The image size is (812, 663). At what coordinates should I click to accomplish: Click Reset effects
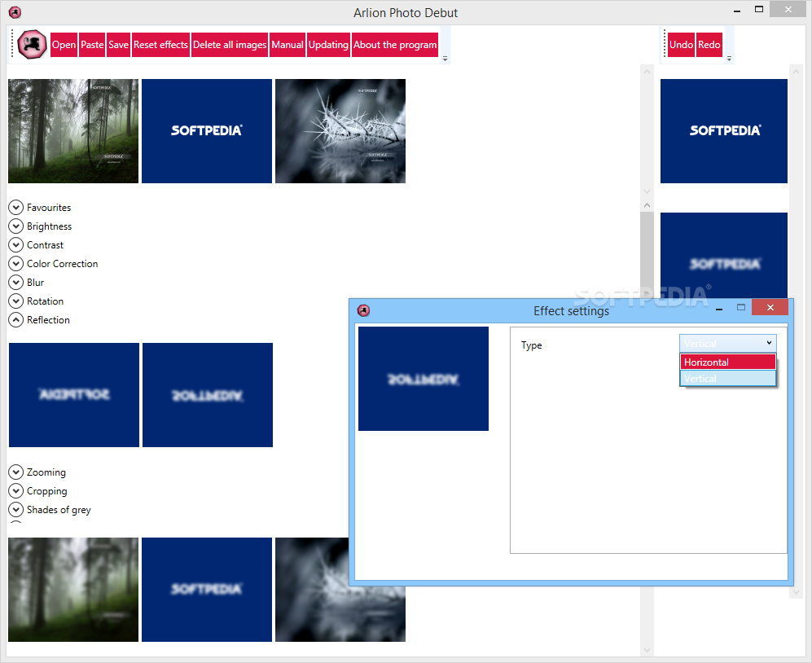pyautogui.click(x=160, y=45)
